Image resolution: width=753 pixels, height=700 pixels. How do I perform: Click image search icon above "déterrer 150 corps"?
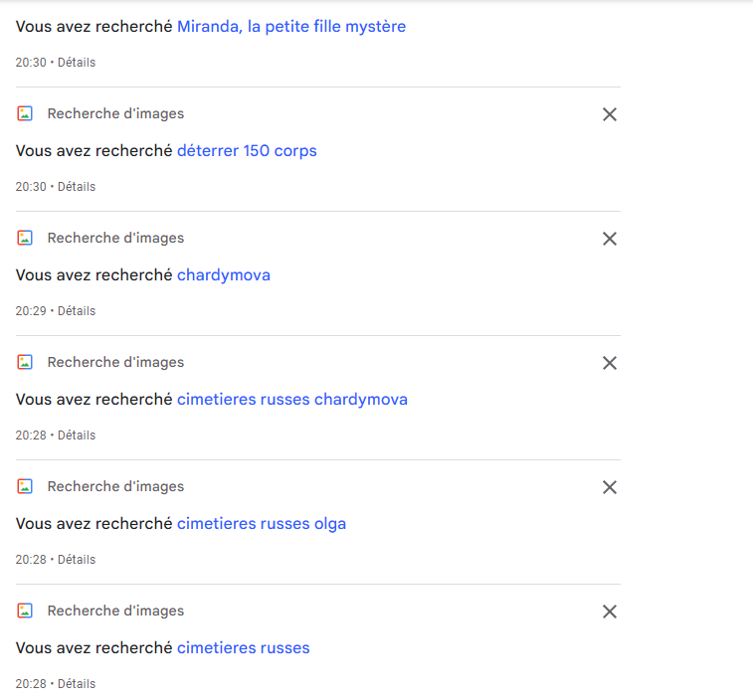click(25, 113)
